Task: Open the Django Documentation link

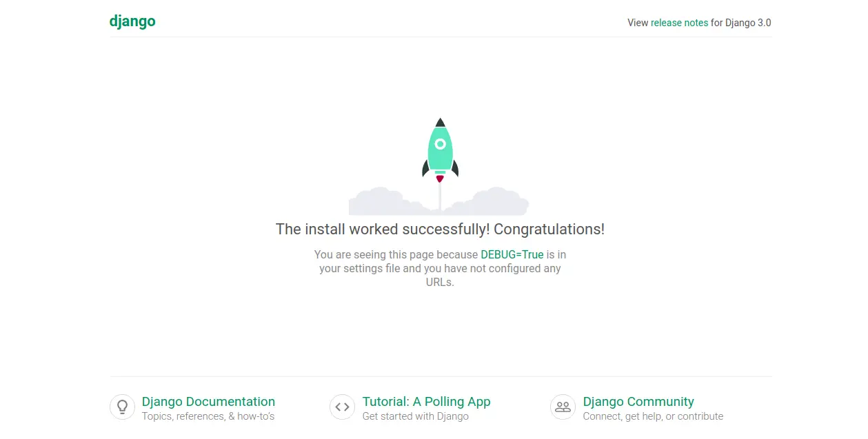Action: [x=208, y=402]
